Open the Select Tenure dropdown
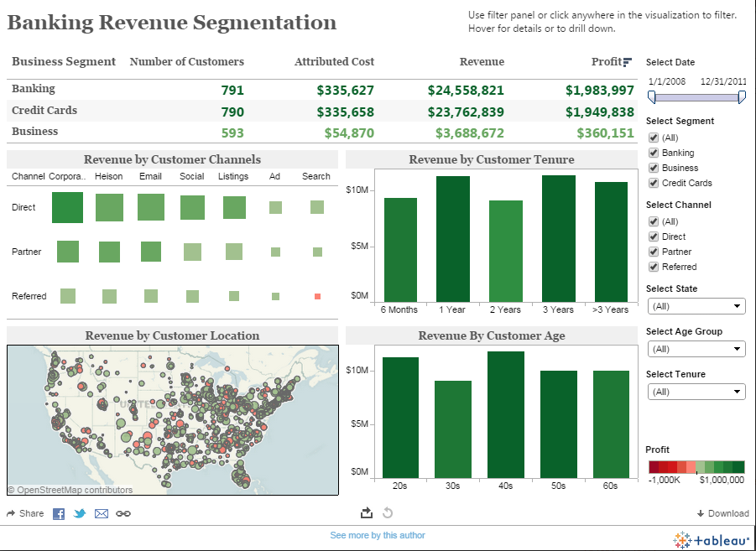 pos(696,392)
